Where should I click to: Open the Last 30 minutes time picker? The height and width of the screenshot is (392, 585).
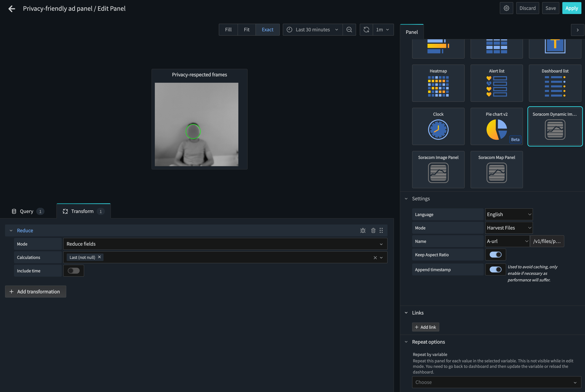(313, 30)
